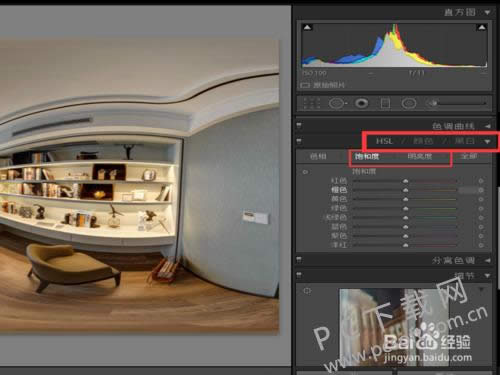The height and width of the screenshot is (375, 500).
Task: Select the spot removal tool
Action: [x=337, y=103]
